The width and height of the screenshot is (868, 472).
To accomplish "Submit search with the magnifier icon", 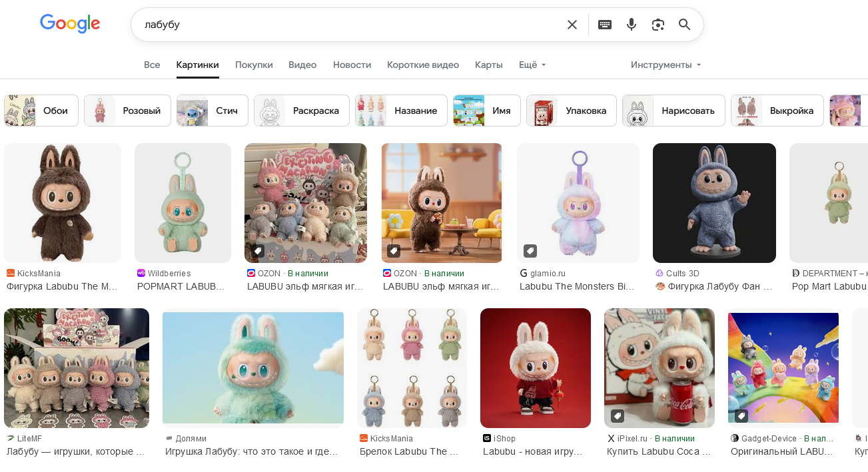I will tap(685, 25).
